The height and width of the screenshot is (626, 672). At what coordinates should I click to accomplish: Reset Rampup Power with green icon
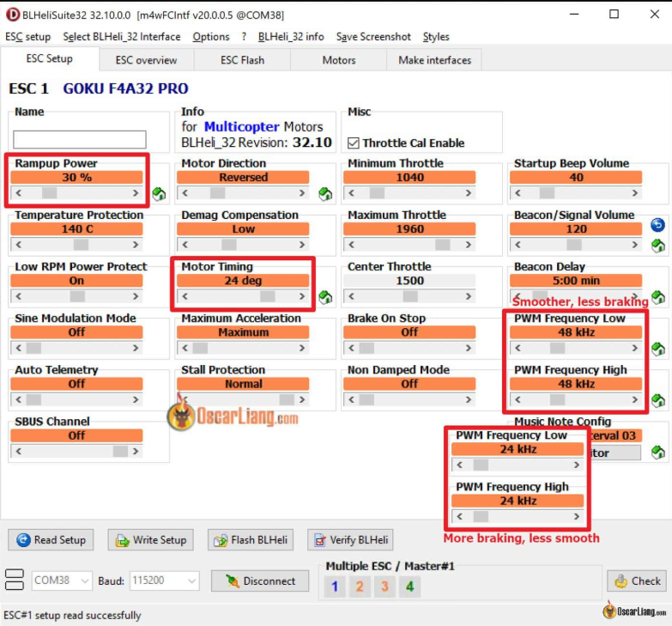(159, 194)
